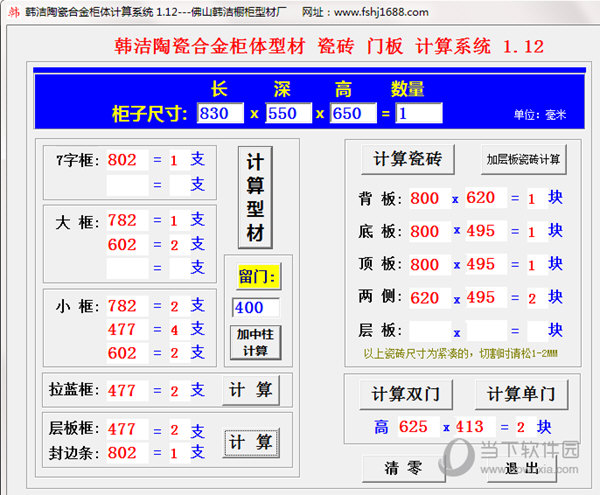
Task: Click the door height value 625
Action: pos(418,427)
